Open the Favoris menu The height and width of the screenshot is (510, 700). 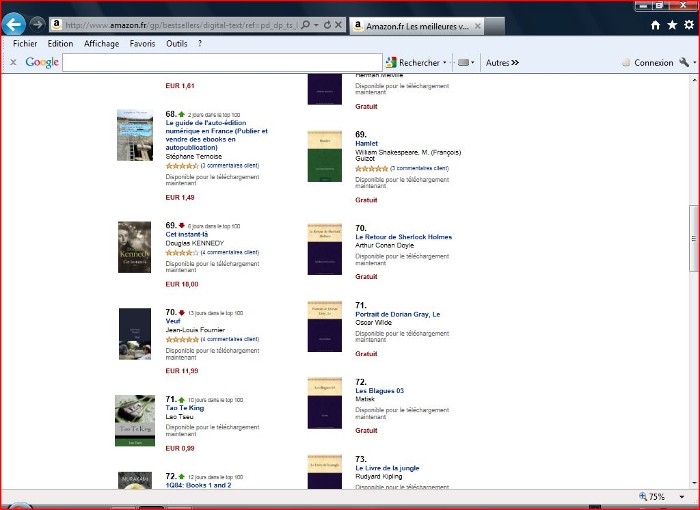142,43
